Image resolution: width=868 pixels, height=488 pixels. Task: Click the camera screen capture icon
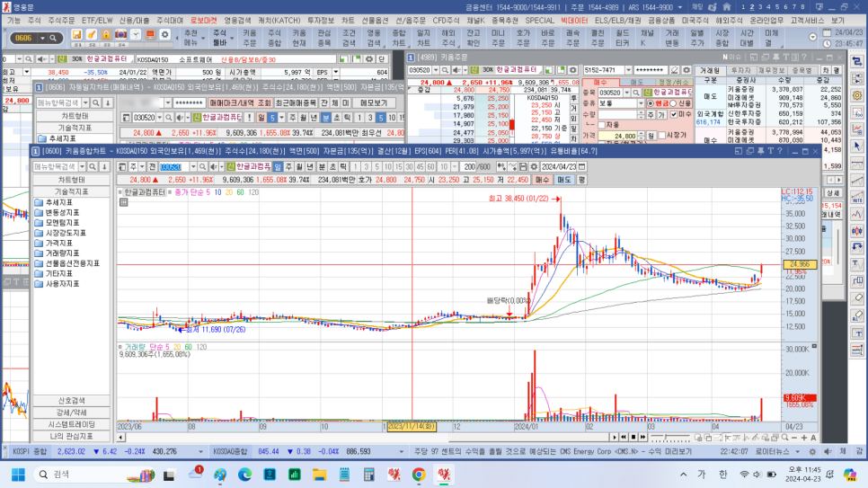(x=120, y=35)
